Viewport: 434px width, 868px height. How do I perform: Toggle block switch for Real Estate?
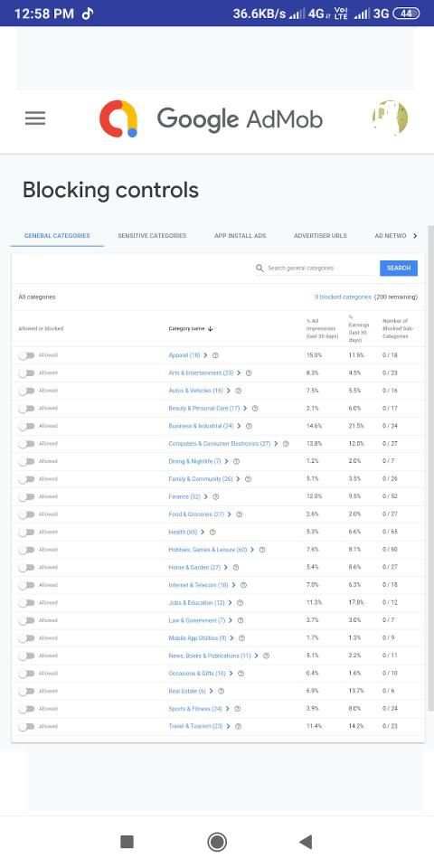26,692
